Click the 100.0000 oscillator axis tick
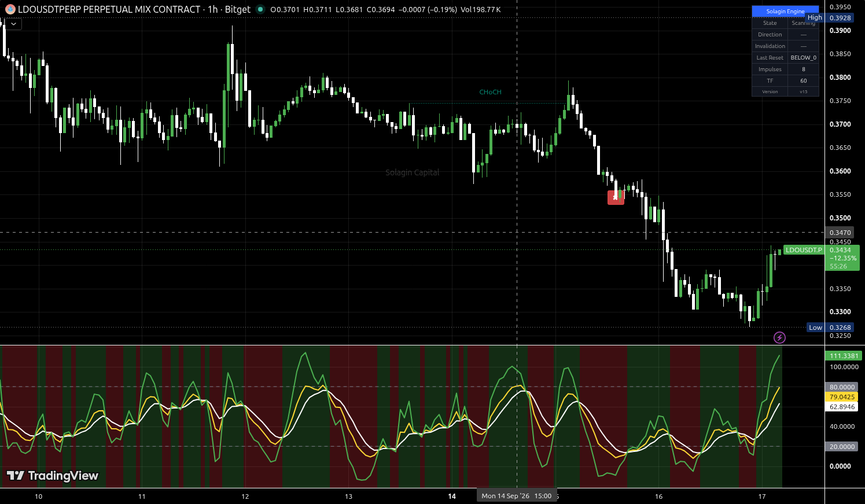Screen dimensions: 865x504 tap(844, 367)
